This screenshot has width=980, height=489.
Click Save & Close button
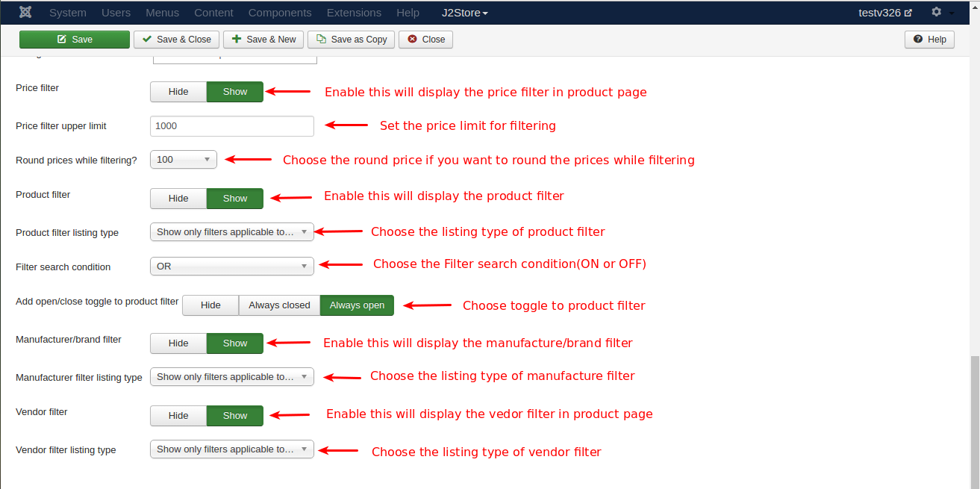(x=176, y=40)
